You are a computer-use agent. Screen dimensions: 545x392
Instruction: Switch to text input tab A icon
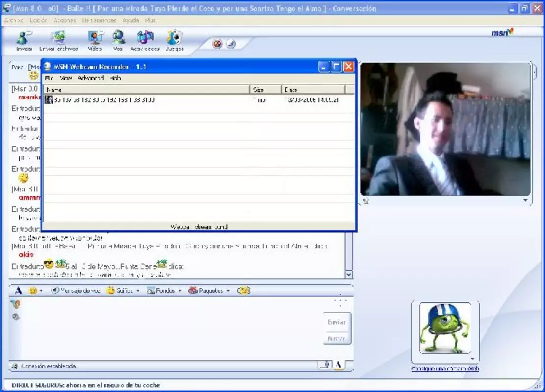click(338, 365)
